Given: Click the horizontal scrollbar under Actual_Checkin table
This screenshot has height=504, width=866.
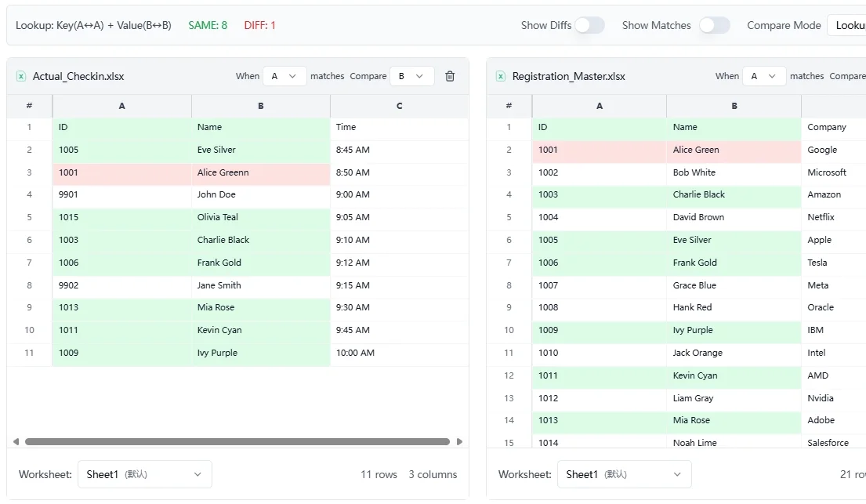Looking at the screenshot, I should point(235,441).
